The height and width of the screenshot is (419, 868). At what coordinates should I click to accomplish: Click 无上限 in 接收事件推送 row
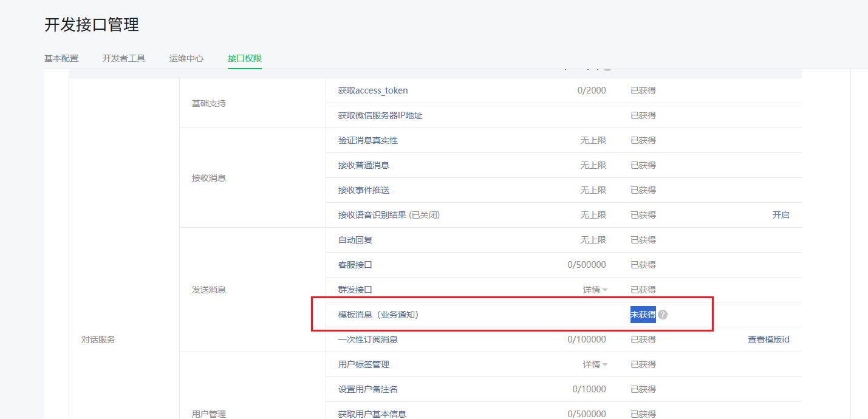[593, 190]
